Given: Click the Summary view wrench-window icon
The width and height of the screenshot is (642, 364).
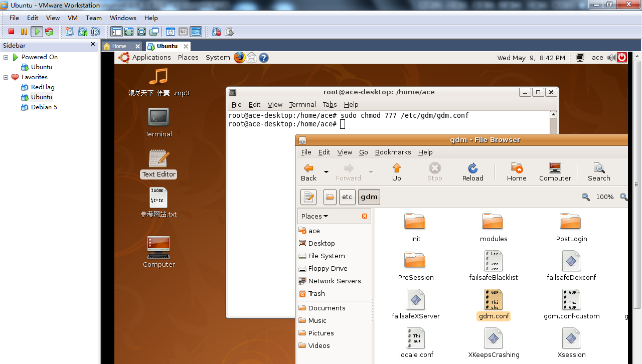Looking at the screenshot, I should pos(171,32).
